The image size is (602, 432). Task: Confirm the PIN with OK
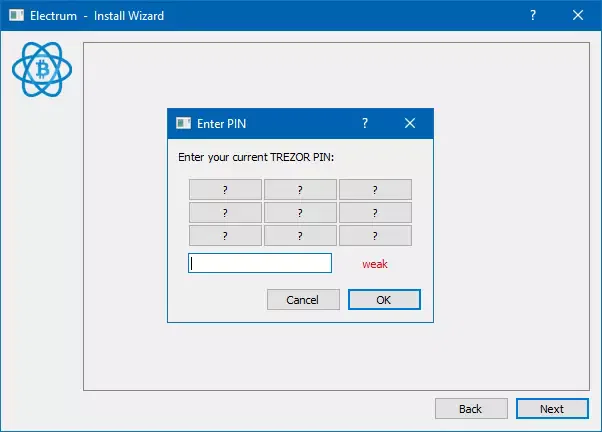(384, 300)
